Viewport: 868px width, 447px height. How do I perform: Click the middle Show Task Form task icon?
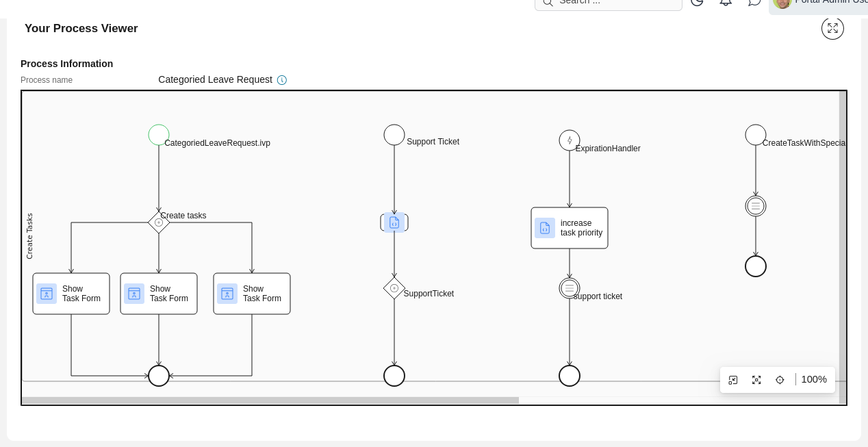134,294
